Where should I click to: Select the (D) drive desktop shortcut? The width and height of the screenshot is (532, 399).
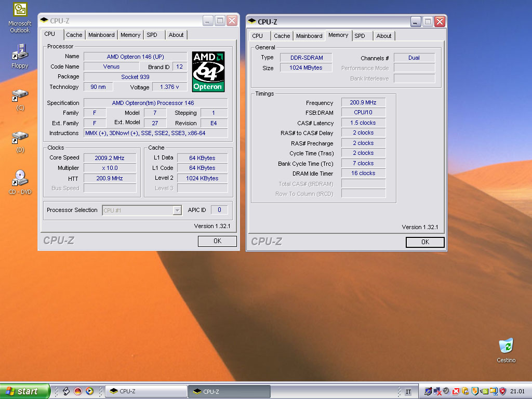[x=20, y=142]
